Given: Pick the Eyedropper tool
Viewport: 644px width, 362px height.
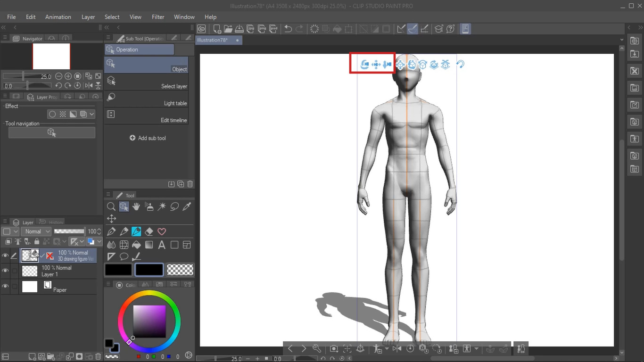Looking at the screenshot, I should (187, 206).
